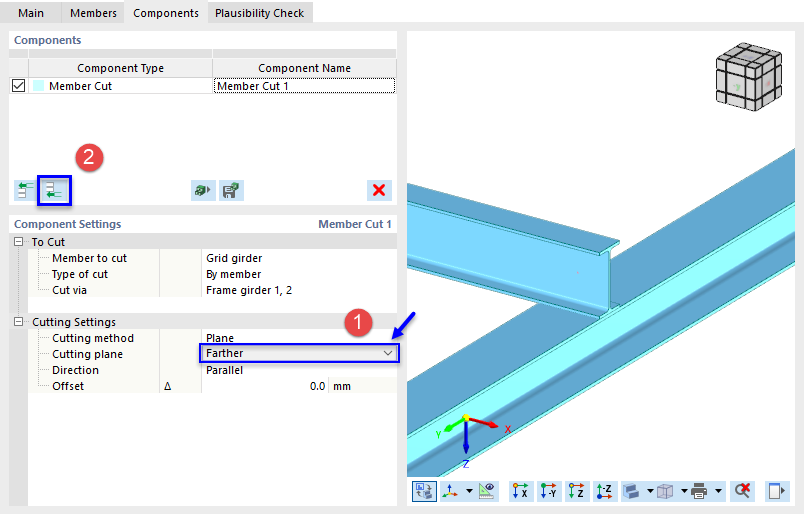Image resolution: width=804 pixels, height=514 pixels.
Task: Toggle the view synchronization icon in viewport toolbar
Action: (x=424, y=491)
